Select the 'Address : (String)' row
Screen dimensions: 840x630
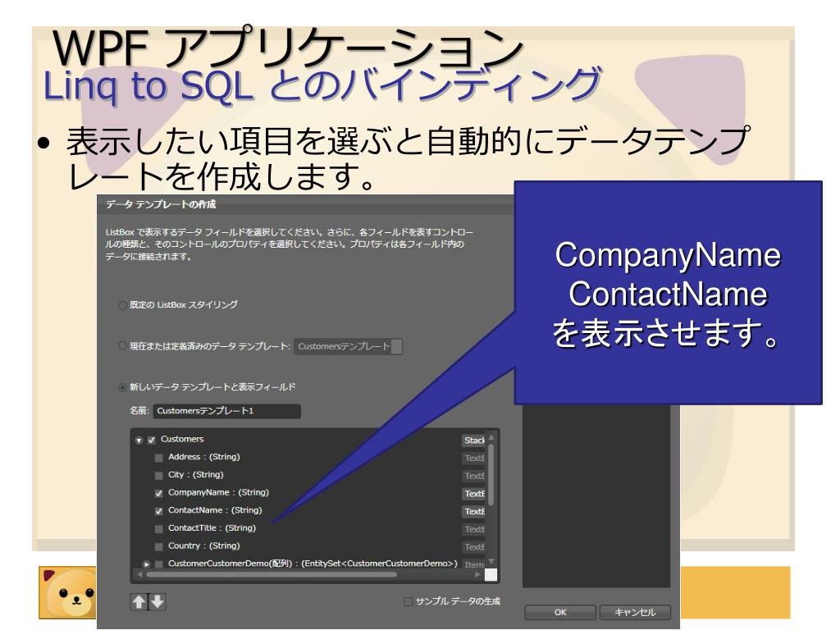(x=204, y=457)
